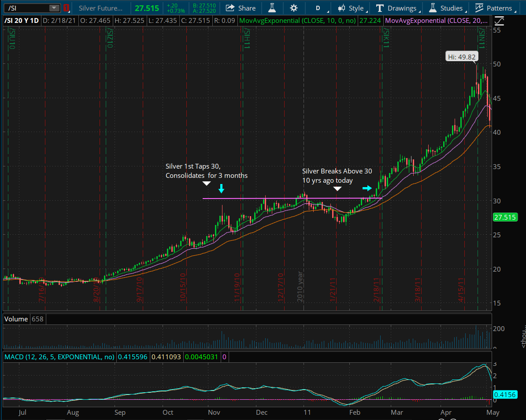Image resolution: width=526 pixels, height=420 pixels.
Task: Click the Silver Future... description text
Action: [100, 8]
